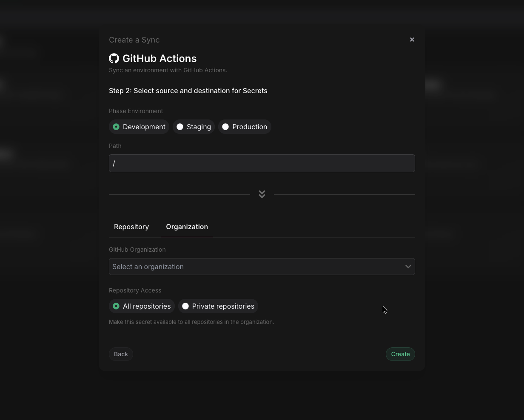Viewport: 524px width, 420px height.
Task: Click the Create button
Action: point(400,354)
